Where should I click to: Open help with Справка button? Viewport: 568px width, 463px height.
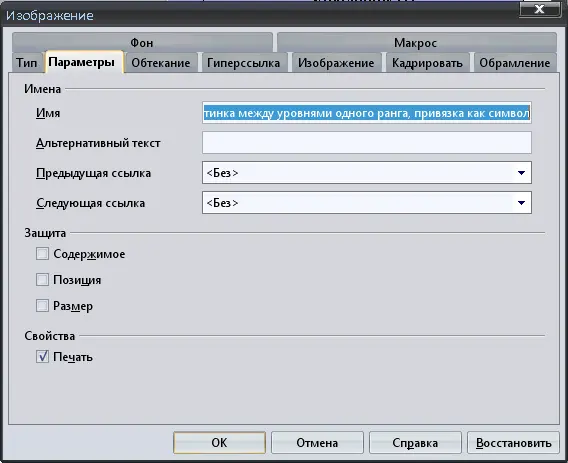click(415, 442)
